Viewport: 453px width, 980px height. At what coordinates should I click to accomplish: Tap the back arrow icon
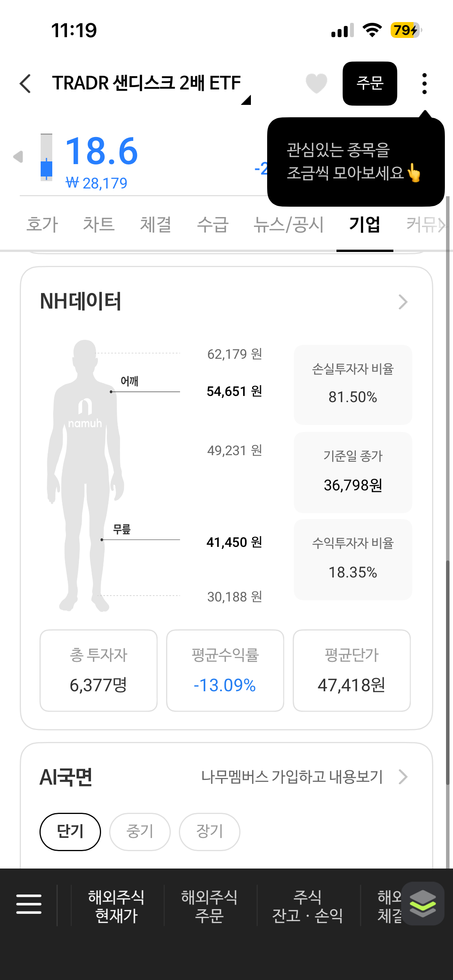click(25, 83)
